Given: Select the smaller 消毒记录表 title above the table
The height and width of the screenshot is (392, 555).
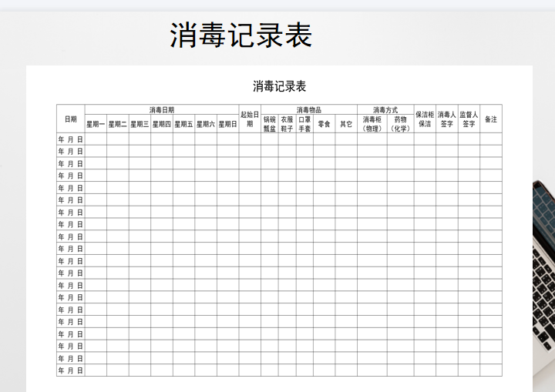Looking at the screenshot, I should click(x=279, y=86).
